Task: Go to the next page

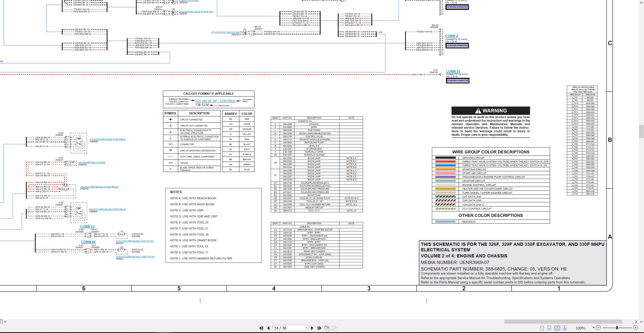Action: tap(312, 328)
